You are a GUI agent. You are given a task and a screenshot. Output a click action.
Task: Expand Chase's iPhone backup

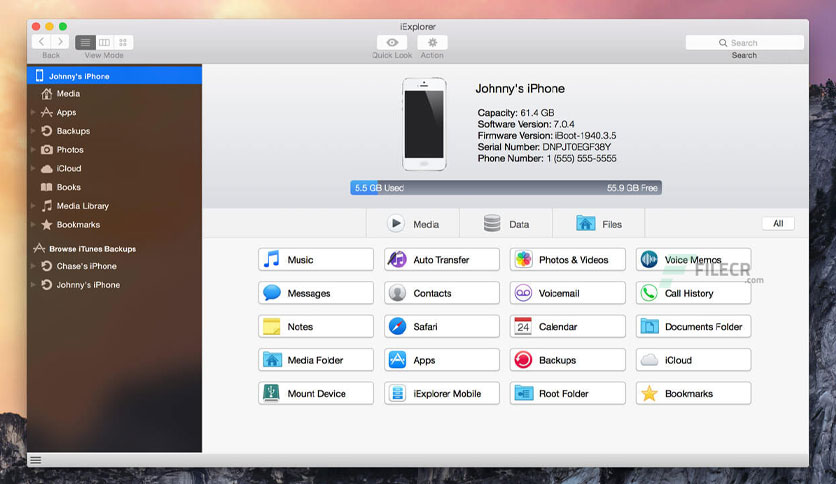33,266
